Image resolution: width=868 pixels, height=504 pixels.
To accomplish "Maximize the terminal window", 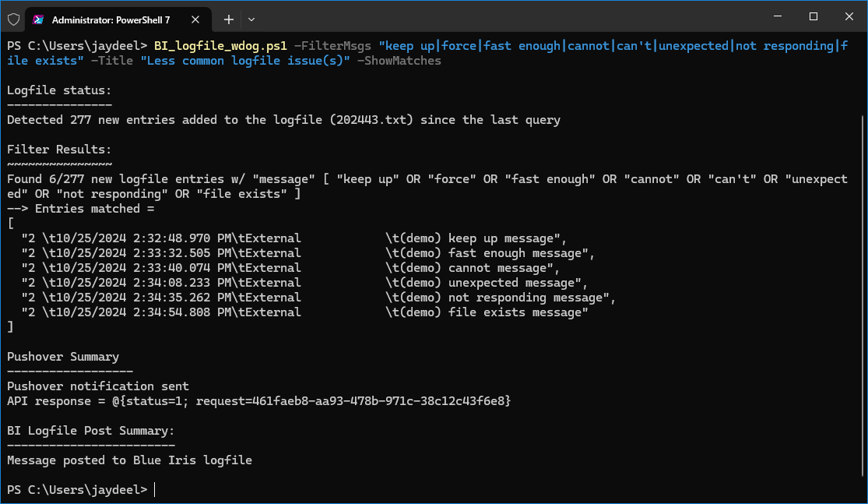I will click(814, 16).
